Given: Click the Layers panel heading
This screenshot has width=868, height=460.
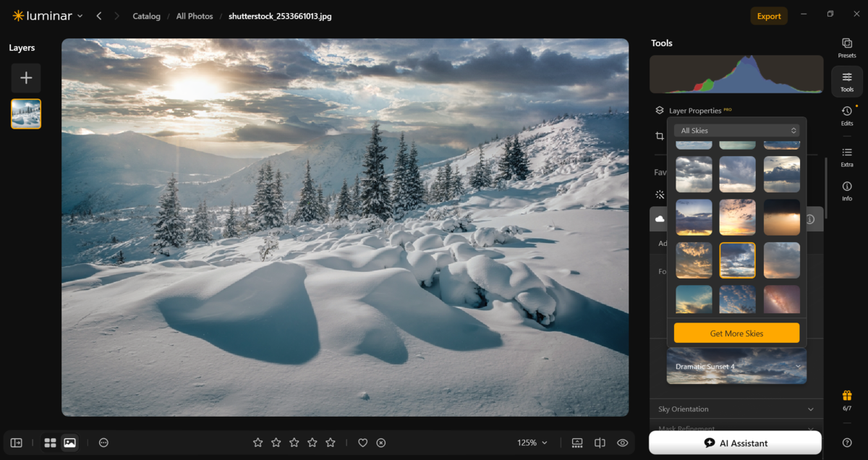Looking at the screenshot, I should pos(22,48).
